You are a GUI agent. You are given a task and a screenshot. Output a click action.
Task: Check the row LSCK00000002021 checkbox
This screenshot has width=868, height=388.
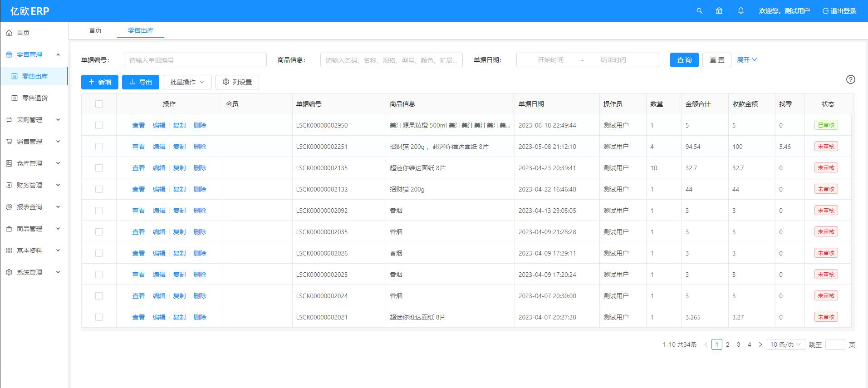coord(99,317)
